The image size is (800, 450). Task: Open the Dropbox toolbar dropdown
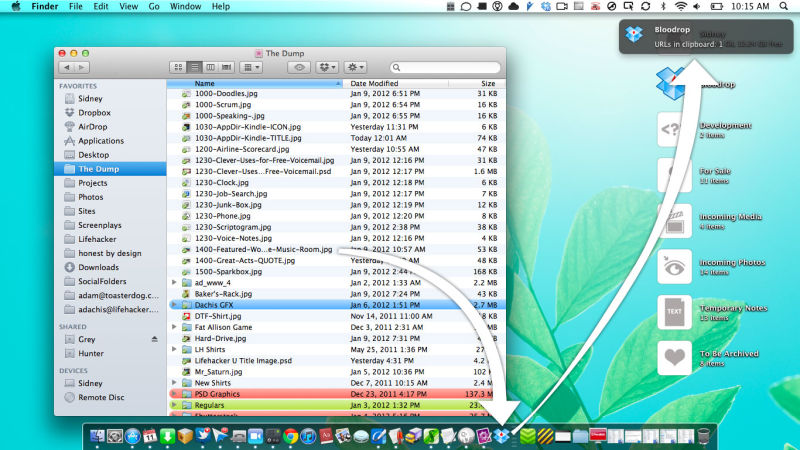pyautogui.click(x=326, y=67)
